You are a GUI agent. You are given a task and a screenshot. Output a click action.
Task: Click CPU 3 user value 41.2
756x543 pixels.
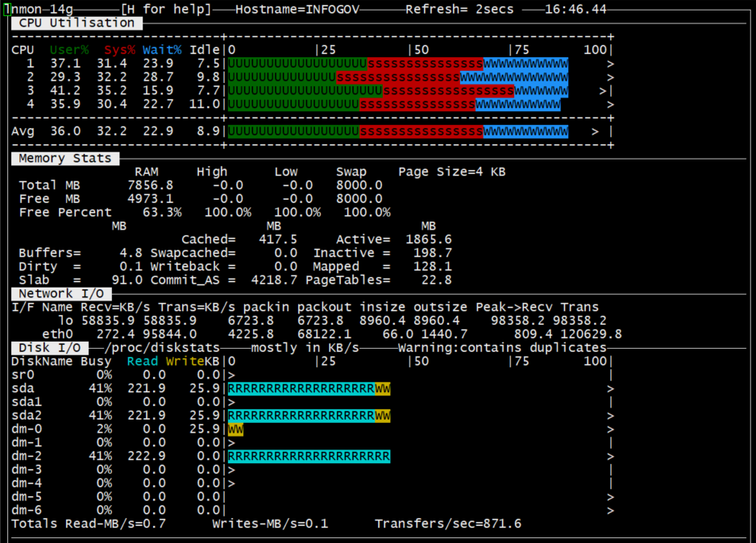[65, 90]
